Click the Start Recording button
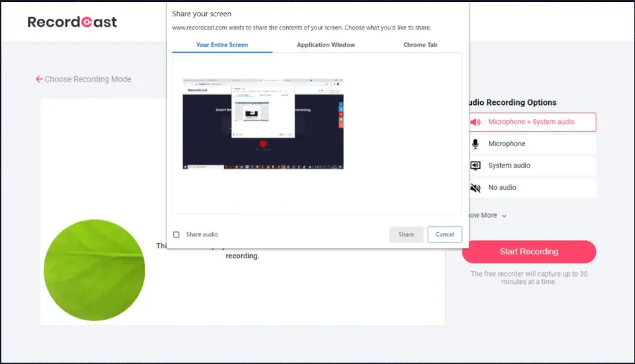The image size is (635, 364). click(x=529, y=252)
